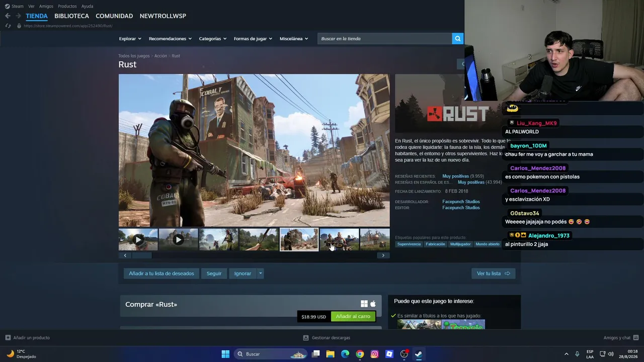Open the Acción breadcrumb link
Screen dimensions: 644x362
point(160,56)
